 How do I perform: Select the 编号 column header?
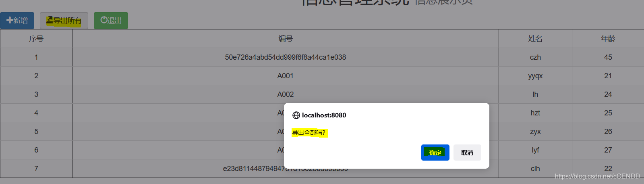[x=286, y=39]
